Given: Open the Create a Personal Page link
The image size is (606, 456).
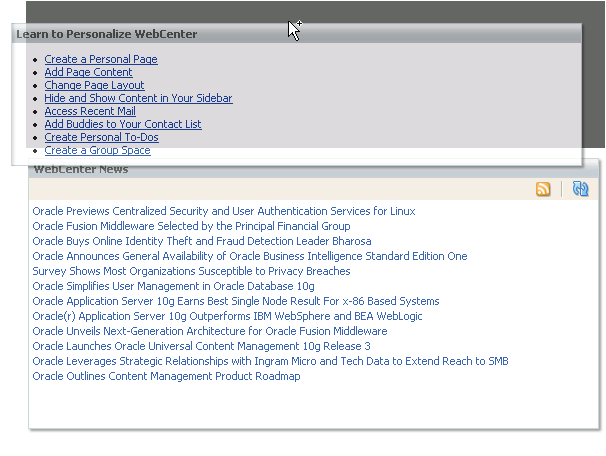Looking at the screenshot, I should [101, 59].
